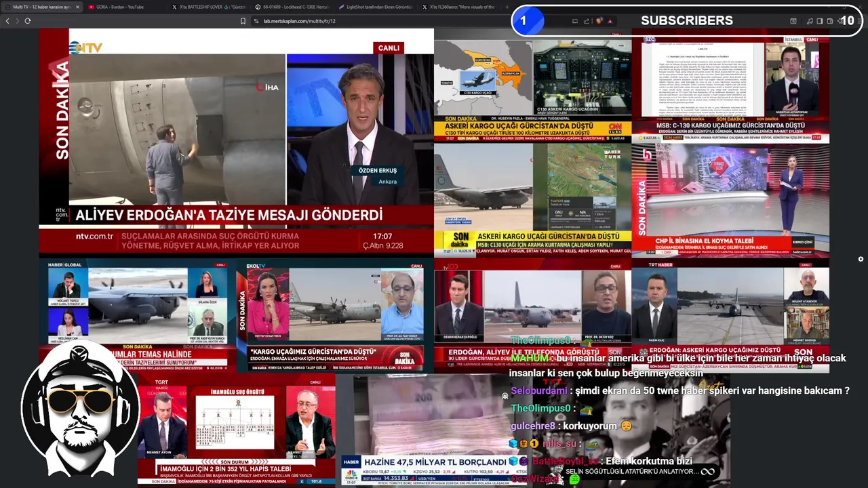Select the Halk TV stream tile

[x=730, y=200]
